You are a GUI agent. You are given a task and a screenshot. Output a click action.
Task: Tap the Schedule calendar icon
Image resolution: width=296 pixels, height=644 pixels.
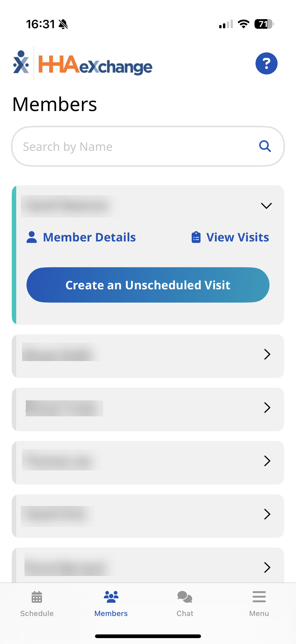pos(37,597)
